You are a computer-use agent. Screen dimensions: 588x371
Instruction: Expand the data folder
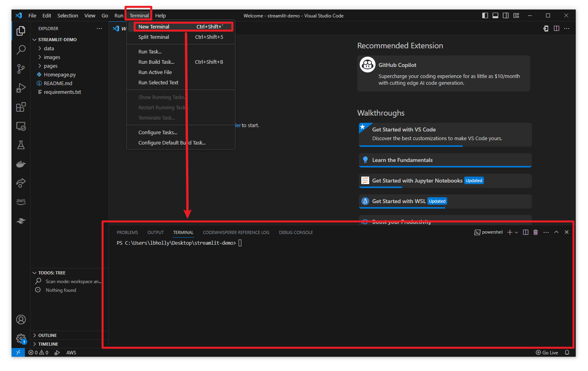[x=49, y=48]
